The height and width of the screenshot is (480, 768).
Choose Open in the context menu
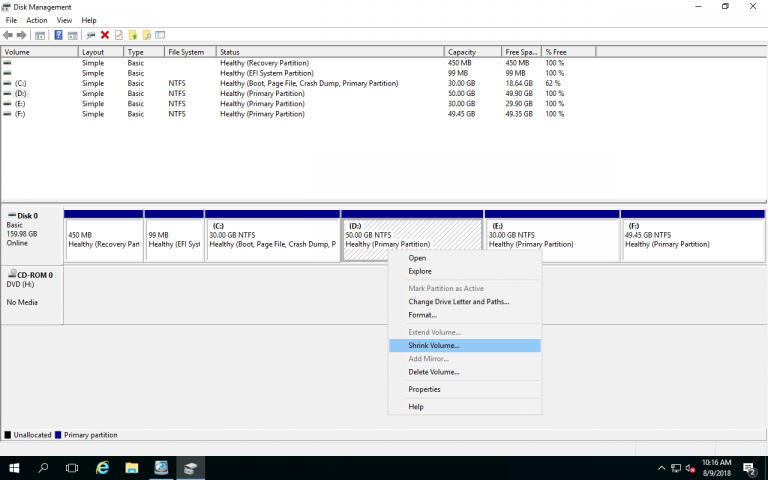tap(465, 258)
